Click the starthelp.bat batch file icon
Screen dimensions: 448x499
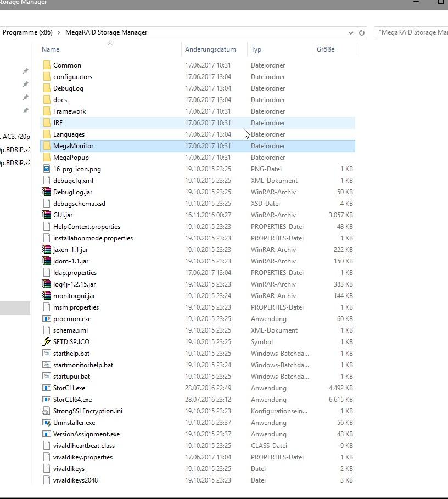click(47, 353)
